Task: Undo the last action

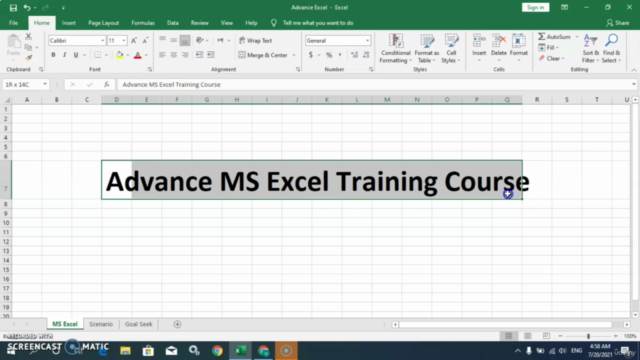Action: (27, 7)
